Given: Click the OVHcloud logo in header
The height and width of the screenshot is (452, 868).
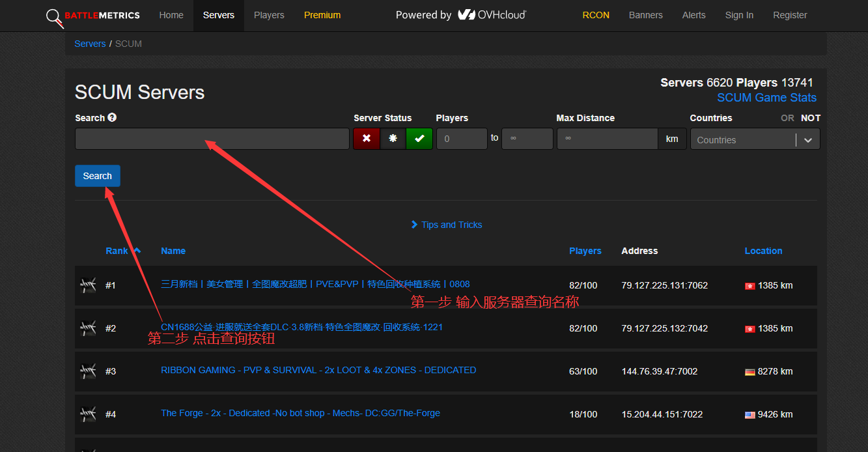Looking at the screenshot, I should 491,15.
